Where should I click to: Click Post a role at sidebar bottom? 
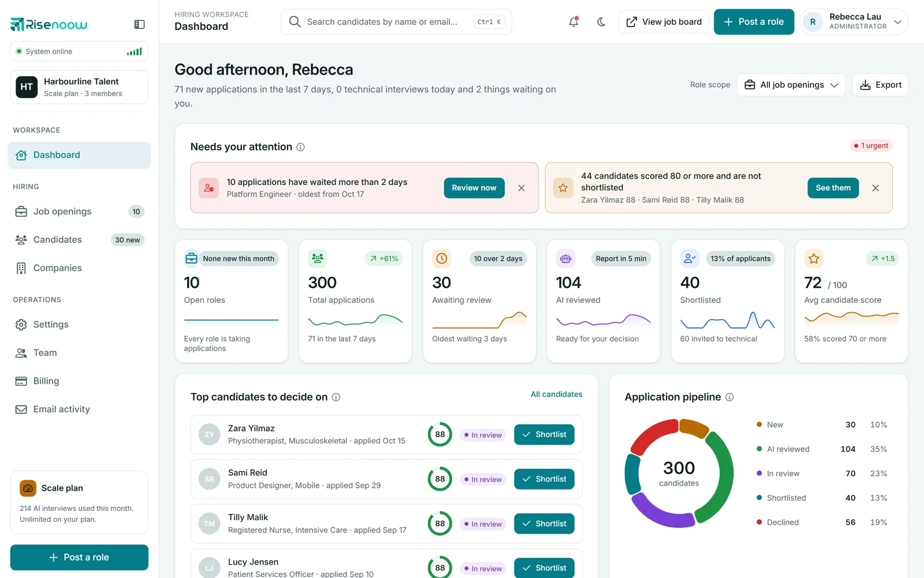pos(79,557)
